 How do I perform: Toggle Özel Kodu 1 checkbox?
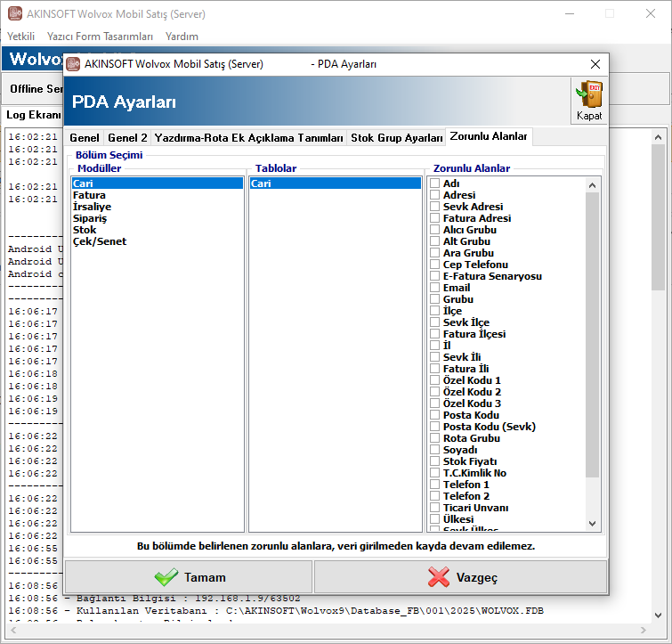(434, 379)
